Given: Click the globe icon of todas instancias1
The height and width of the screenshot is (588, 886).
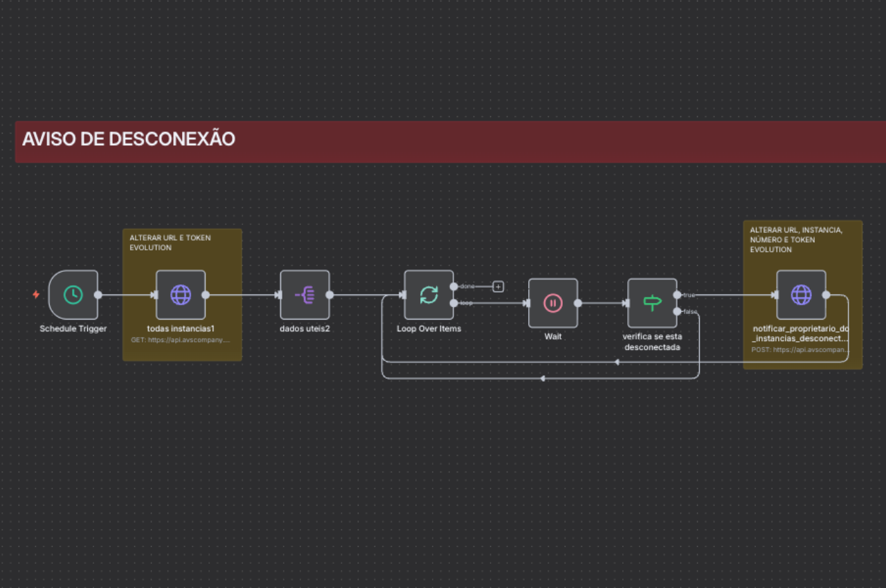Looking at the screenshot, I should pyautogui.click(x=181, y=295).
